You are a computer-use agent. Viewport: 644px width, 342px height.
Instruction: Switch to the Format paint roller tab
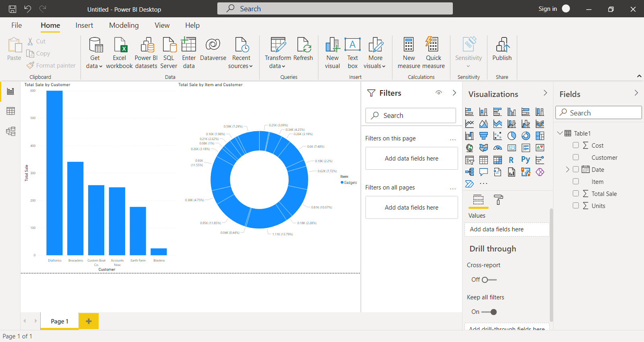498,200
